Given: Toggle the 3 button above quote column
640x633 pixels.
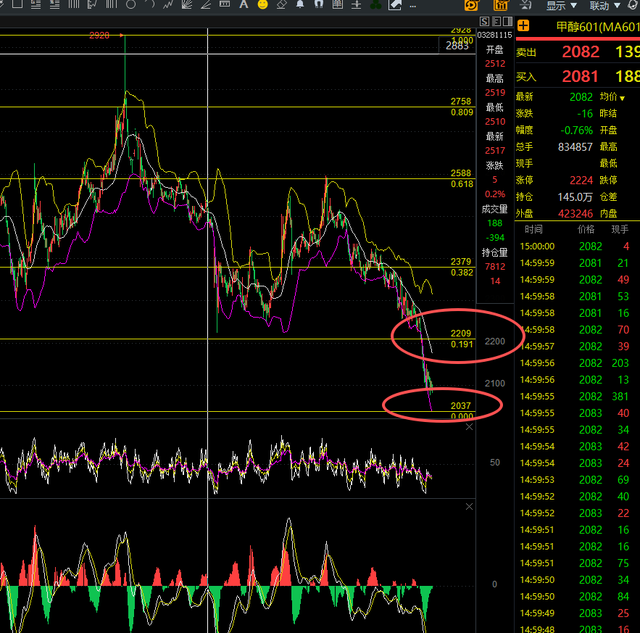Looking at the screenshot, I should click(x=496, y=21).
